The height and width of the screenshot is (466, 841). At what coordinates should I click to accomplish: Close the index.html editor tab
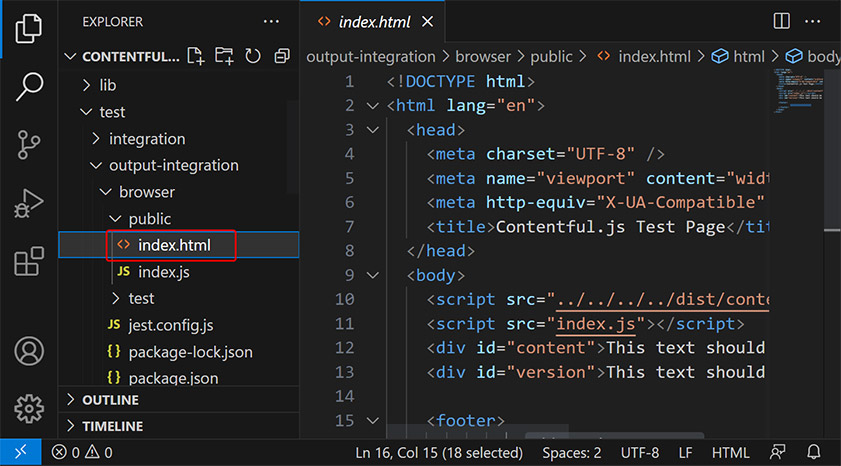click(427, 22)
